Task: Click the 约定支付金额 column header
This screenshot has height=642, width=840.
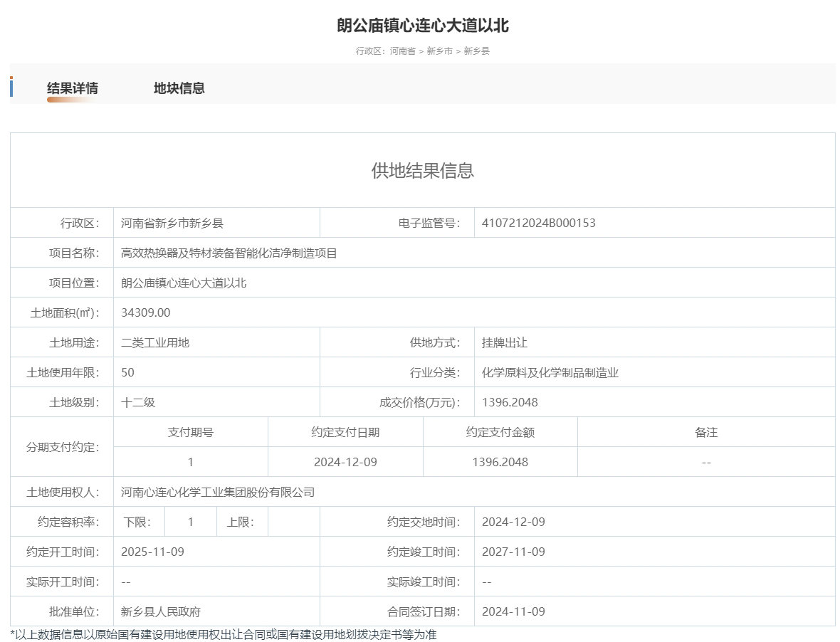Action: (x=500, y=432)
